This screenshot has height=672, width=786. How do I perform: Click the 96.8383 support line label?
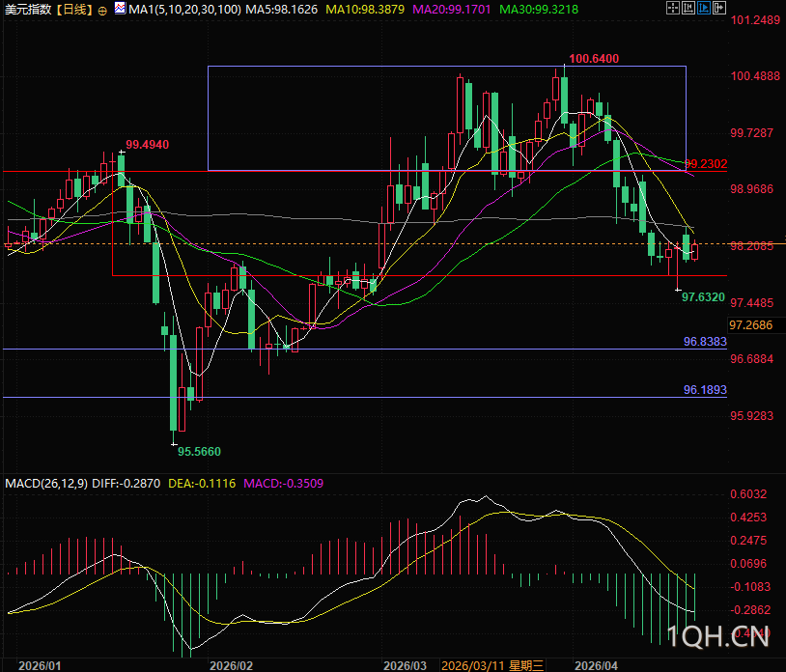705,342
